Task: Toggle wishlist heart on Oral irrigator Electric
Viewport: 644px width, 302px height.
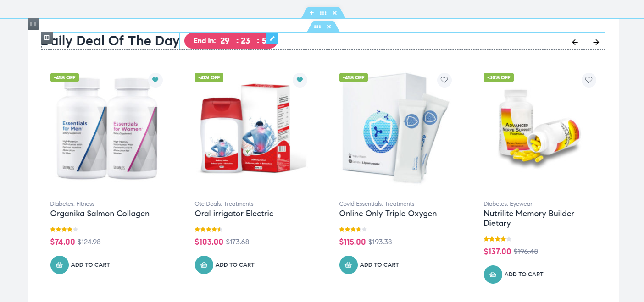Action: [300, 80]
